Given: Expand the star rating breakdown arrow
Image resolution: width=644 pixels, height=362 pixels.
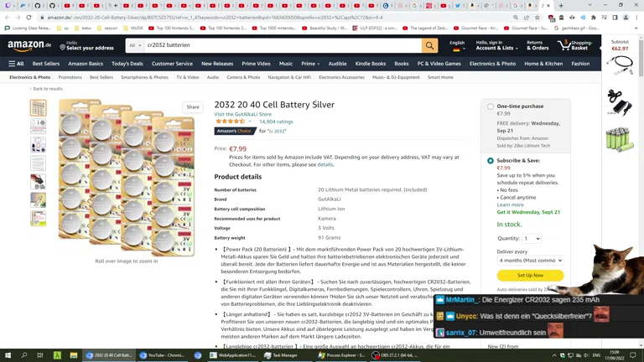Looking at the screenshot, I should [250, 122].
